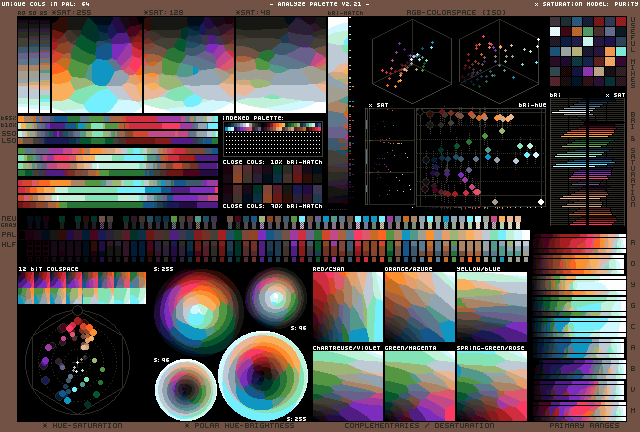This screenshot has height=432, width=640.
Task: Open the SAT 128 voronoi color map
Action: (189, 65)
